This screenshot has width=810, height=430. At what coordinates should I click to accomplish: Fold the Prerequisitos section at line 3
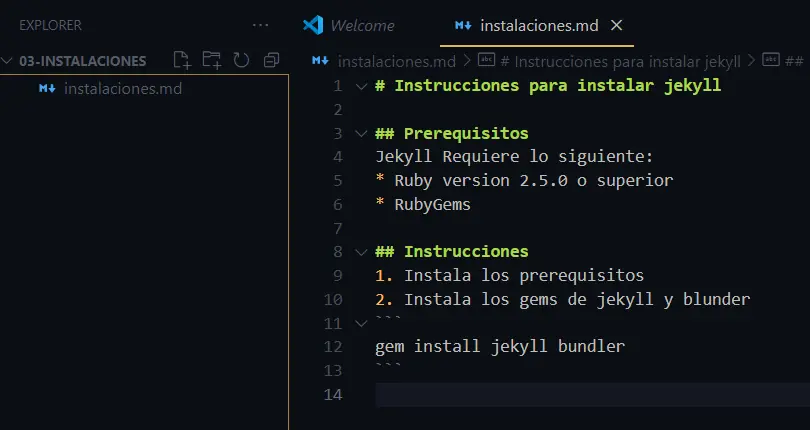click(x=361, y=133)
